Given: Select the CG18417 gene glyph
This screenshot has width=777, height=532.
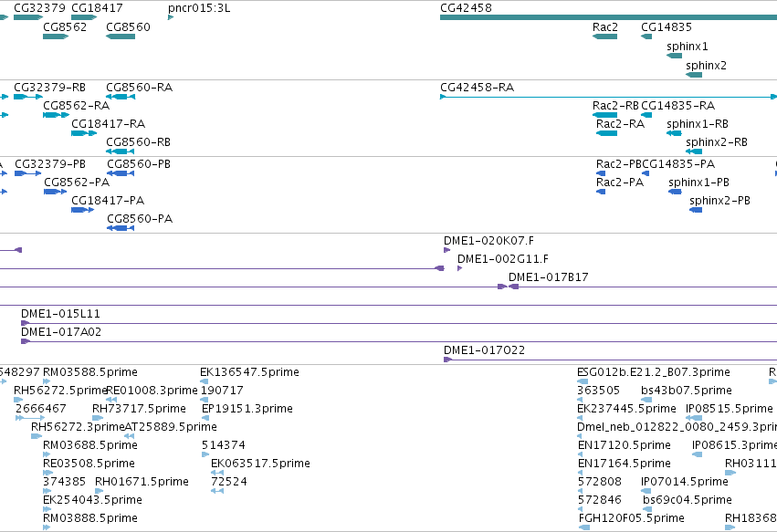Looking at the screenshot, I should (84, 17).
